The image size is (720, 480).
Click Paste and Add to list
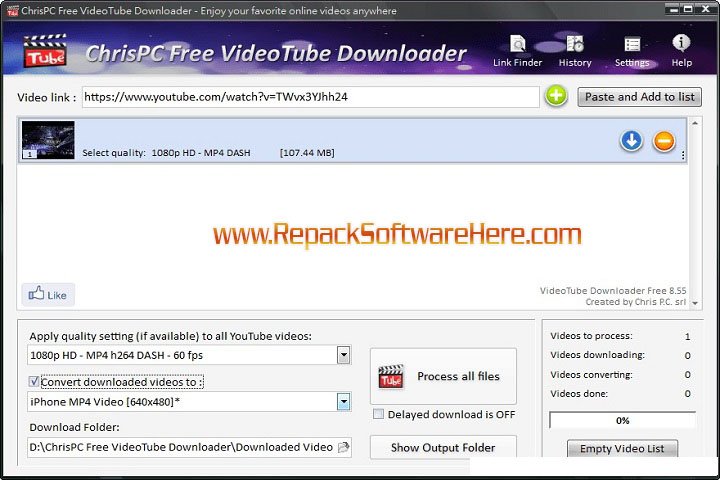639,97
